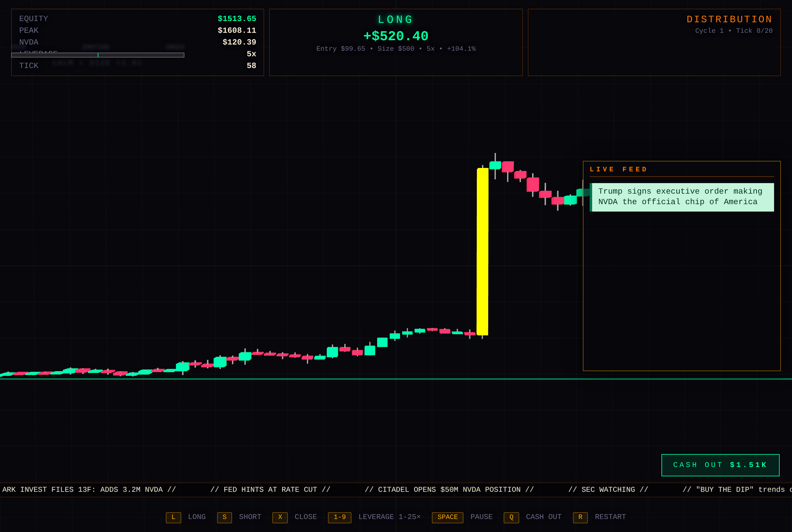This screenshot has width=792, height=532.
Task: Click the EQUITY label
Action: tap(34, 19)
